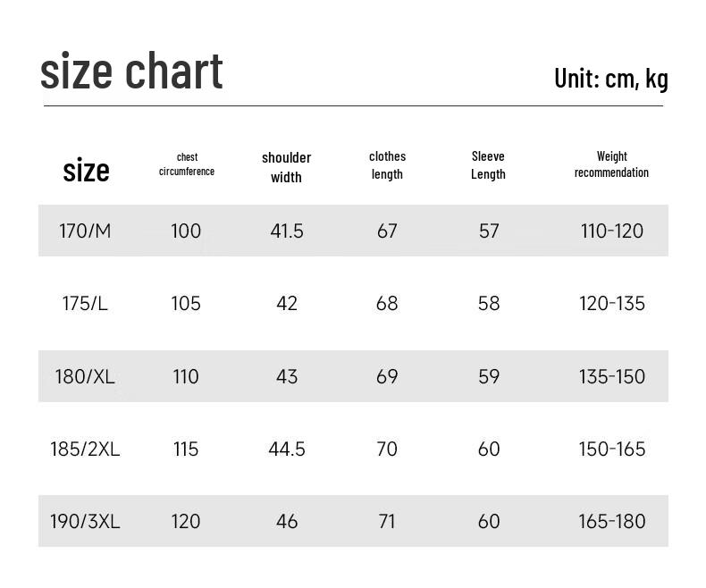
Task: Select the 180/XL size row label
Action: click(x=85, y=376)
